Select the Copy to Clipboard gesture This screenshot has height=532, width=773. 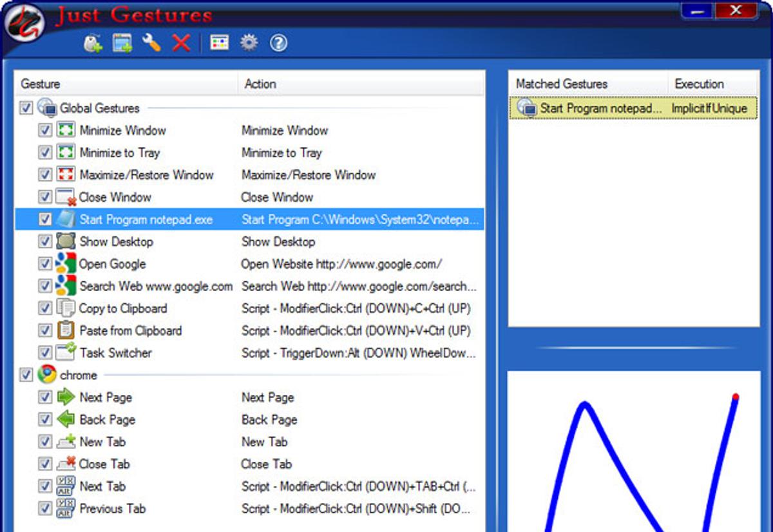pyautogui.click(x=123, y=309)
